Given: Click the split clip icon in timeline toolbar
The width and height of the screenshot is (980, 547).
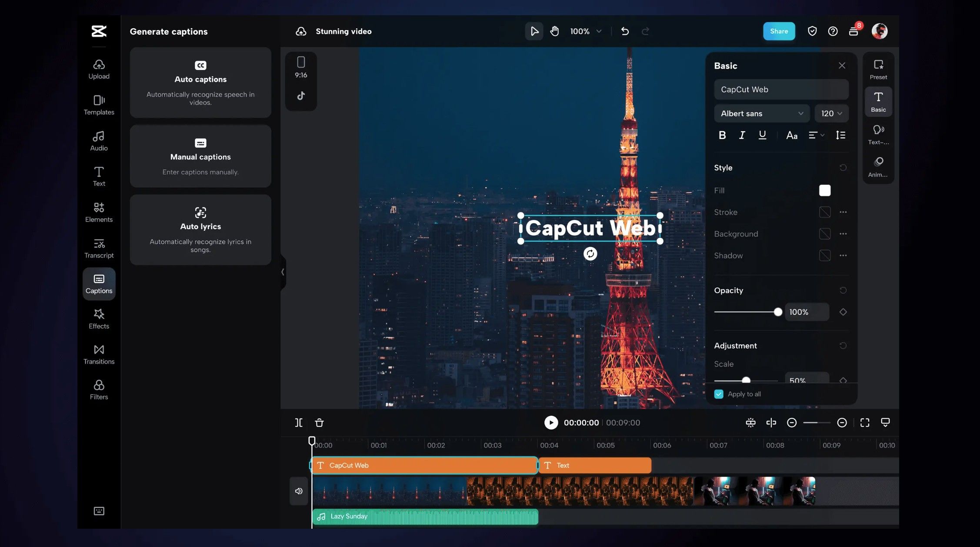Looking at the screenshot, I should (x=299, y=423).
